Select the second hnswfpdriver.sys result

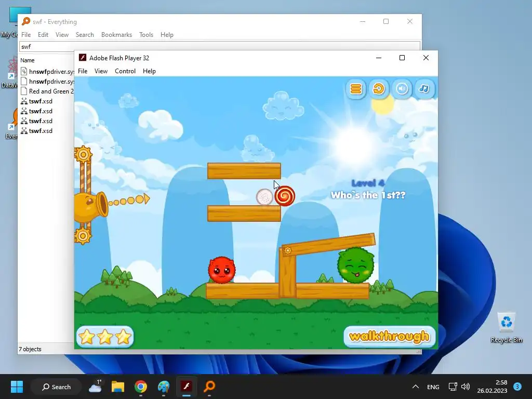[47, 82]
